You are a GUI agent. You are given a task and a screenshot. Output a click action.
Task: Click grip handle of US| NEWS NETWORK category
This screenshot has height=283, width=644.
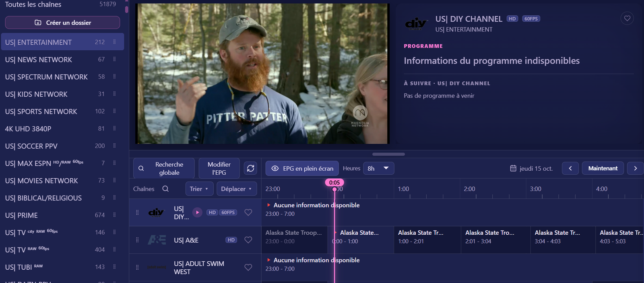click(x=114, y=59)
